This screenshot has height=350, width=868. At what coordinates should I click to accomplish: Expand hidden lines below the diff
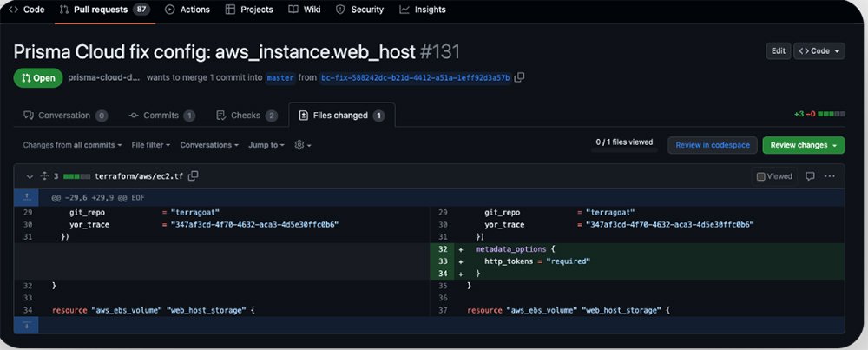[x=26, y=325]
